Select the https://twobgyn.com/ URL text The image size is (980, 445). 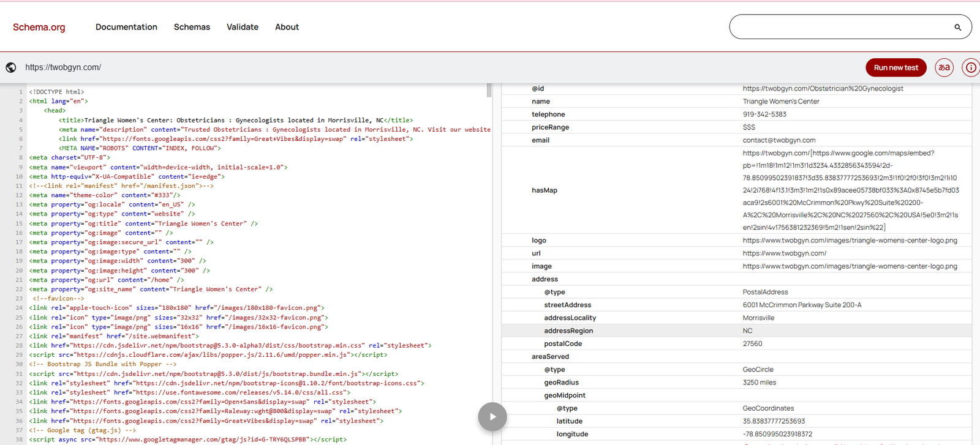point(63,67)
